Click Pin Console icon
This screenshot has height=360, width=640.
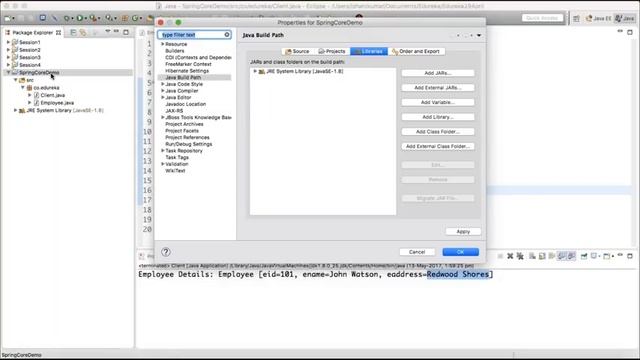coord(584,256)
